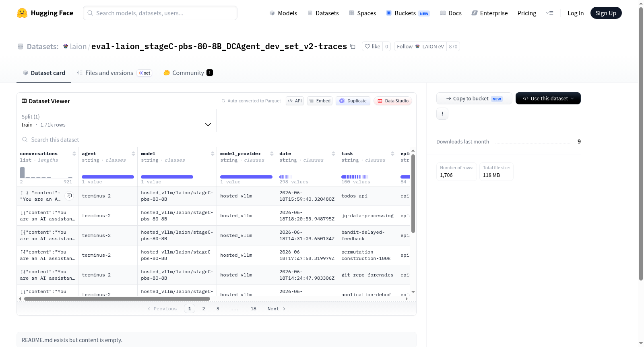Image resolution: width=644 pixels, height=347 pixels.
Task: Follow the LAION eV organization
Action: click(420, 46)
